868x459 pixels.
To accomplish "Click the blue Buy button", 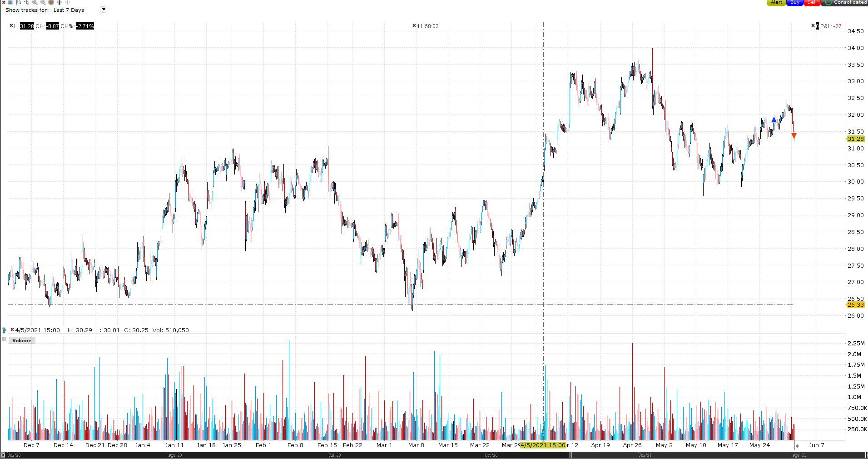I will [794, 2].
